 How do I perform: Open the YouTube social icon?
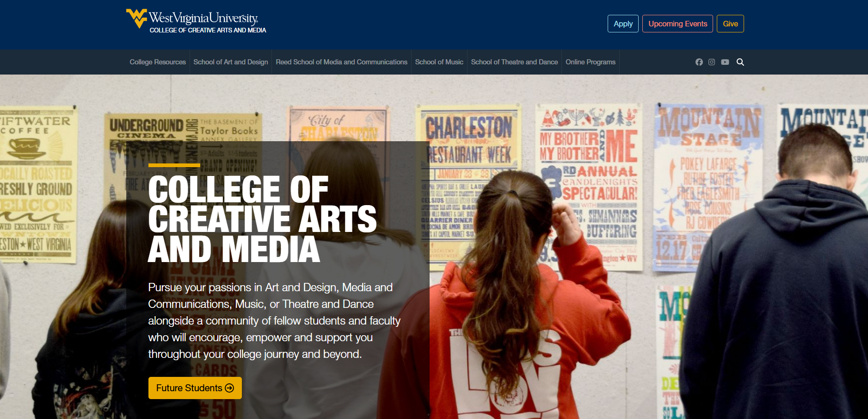(725, 62)
